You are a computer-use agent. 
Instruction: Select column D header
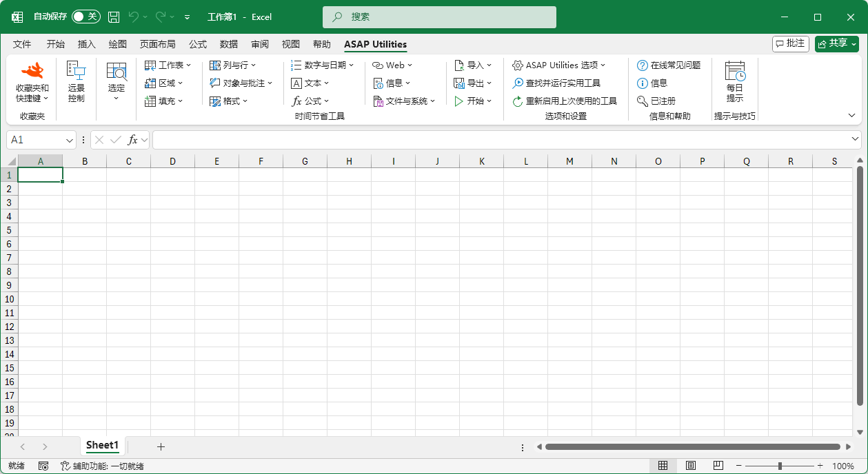tap(172, 161)
